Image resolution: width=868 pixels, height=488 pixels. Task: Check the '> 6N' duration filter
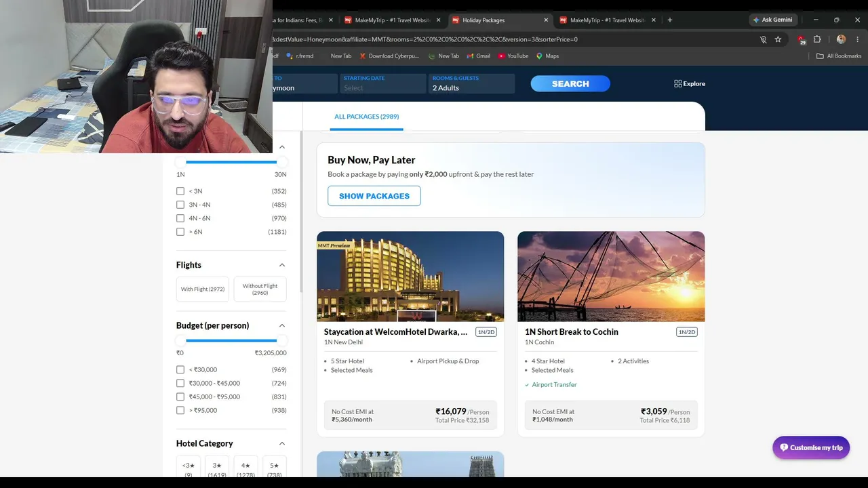pos(180,232)
